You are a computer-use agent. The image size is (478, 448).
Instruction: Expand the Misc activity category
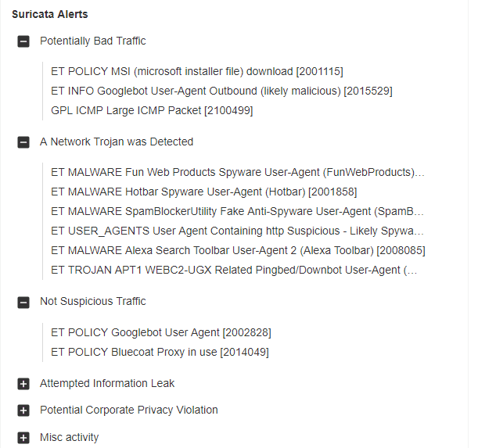click(23, 438)
